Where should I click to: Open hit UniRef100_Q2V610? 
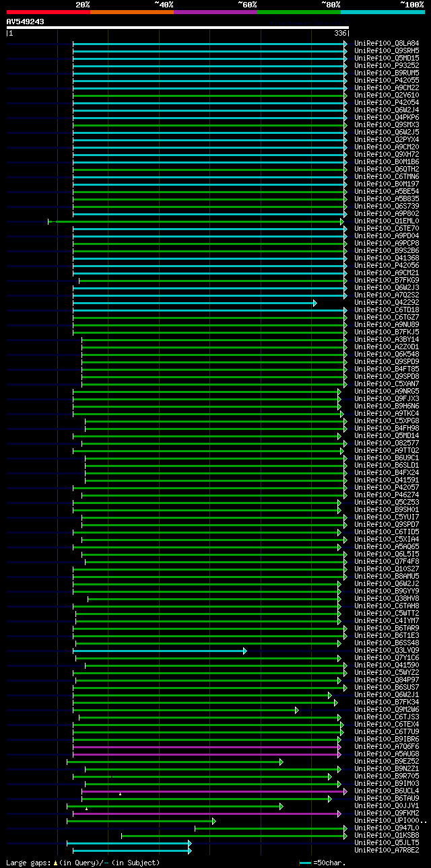coord(387,96)
